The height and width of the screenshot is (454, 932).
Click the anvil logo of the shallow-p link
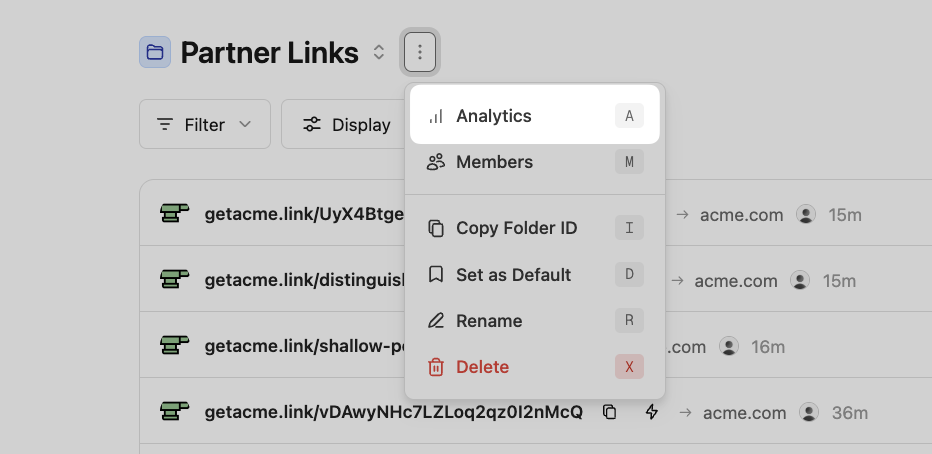175,345
